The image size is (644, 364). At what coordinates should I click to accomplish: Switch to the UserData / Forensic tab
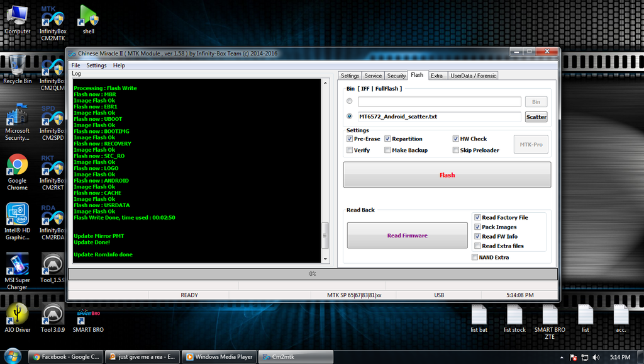pyautogui.click(x=473, y=76)
